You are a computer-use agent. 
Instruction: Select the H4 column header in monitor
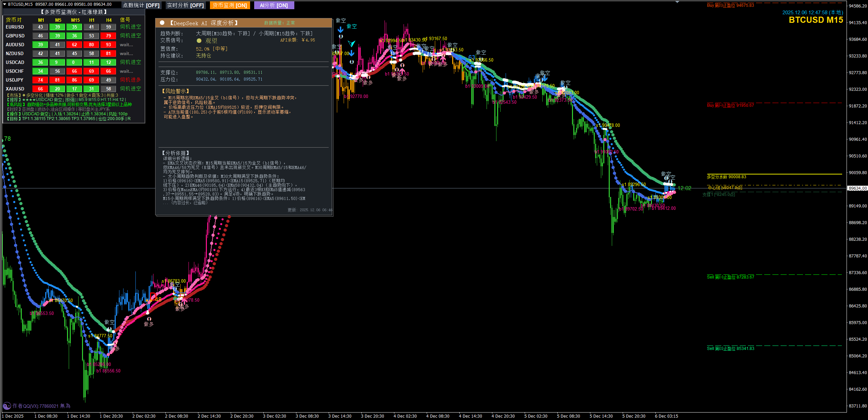109,20
